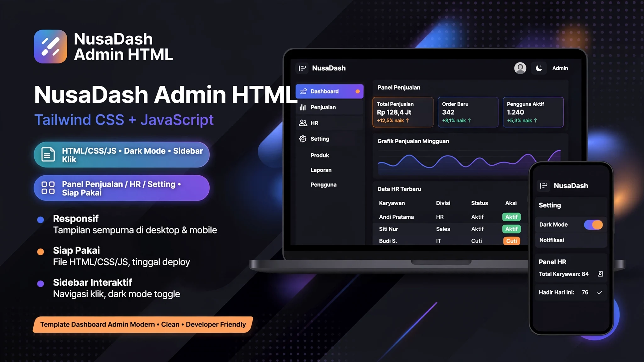
Task: Click the sidebar collapse icon in laptop header
Action: pos(302,68)
